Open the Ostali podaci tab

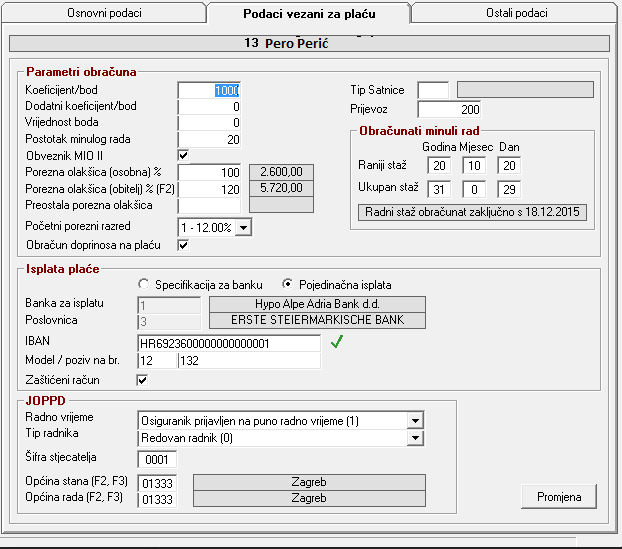click(510, 13)
